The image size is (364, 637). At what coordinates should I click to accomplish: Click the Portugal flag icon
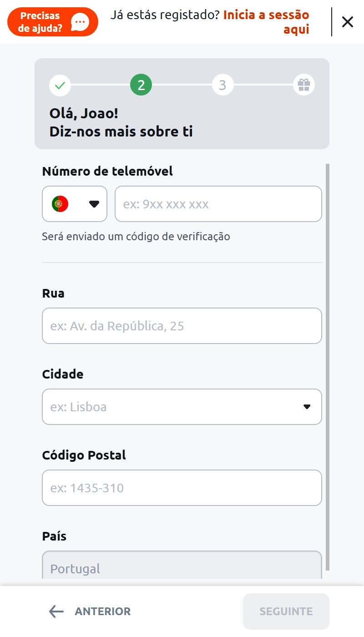click(x=60, y=204)
